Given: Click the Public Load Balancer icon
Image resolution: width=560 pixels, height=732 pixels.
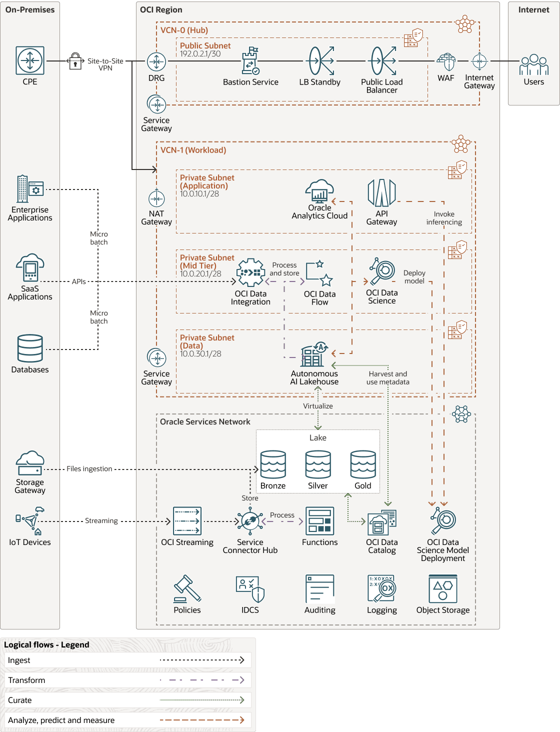Looking at the screenshot, I should (x=383, y=61).
